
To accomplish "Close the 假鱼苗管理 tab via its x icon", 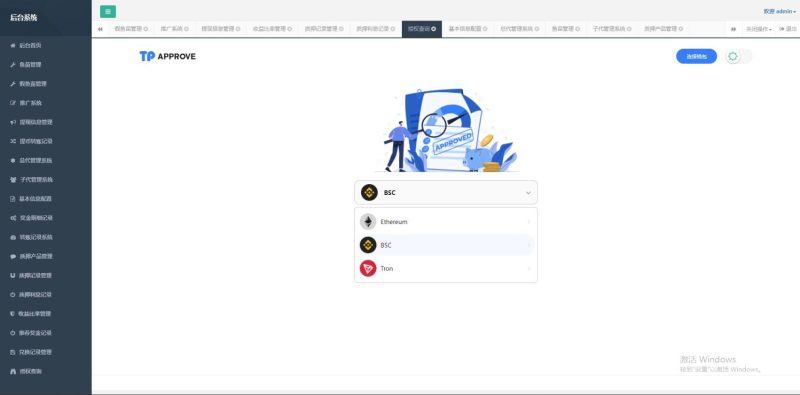I will pyautogui.click(x=146, y=29).
